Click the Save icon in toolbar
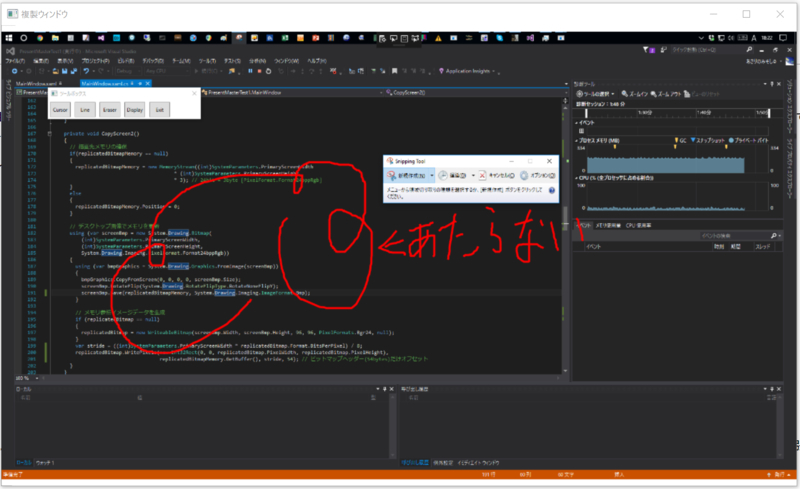Image resolution: width=800 pixels, height=489 pixels. (64, 71)
